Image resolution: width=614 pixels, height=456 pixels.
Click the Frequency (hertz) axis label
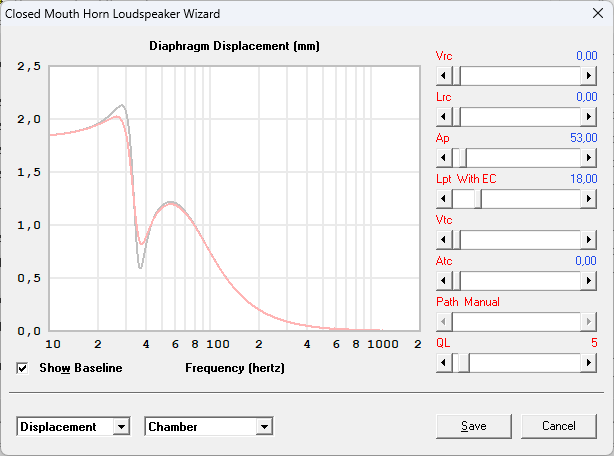[235, 368]
